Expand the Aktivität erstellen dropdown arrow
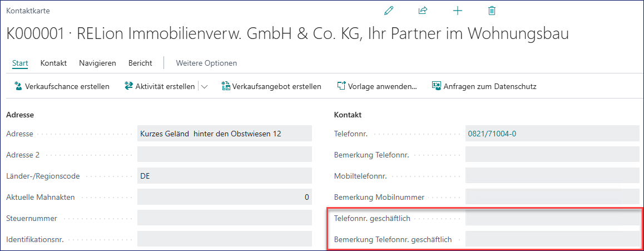This screenshot has width=644, height=251. [x=204, y=87]
